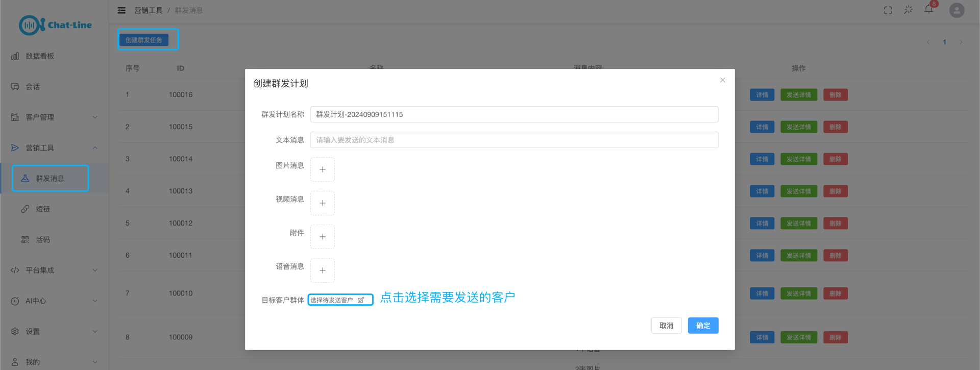The width and height of the screenshot is (980, 370).
Task: Expand the 客户管理 sidebar menu
Action: pos(54,117)
